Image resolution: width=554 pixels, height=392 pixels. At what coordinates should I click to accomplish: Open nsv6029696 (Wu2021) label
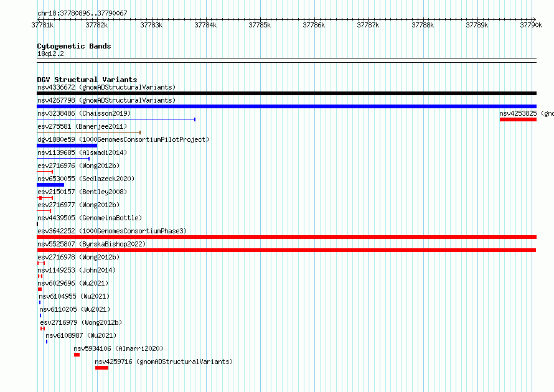(73, 283)
